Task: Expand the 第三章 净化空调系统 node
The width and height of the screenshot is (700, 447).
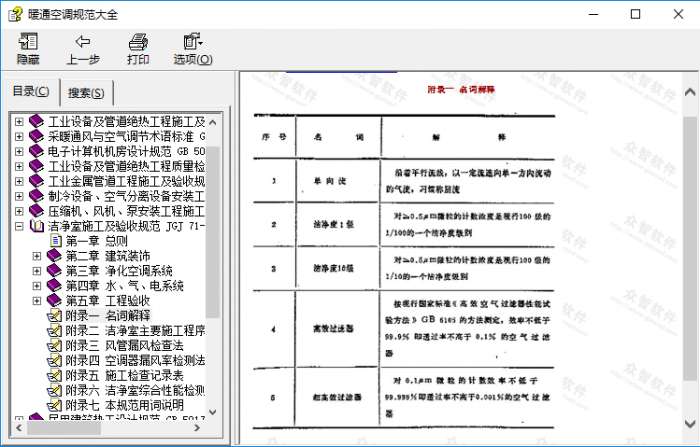Action: 37,271
